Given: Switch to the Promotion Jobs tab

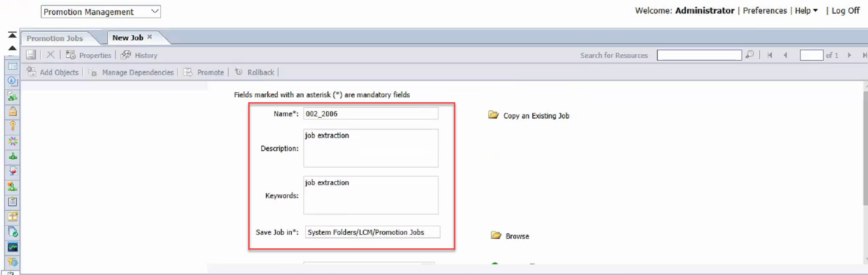Looking at the screenshot, I should click(x=55, y=38).
